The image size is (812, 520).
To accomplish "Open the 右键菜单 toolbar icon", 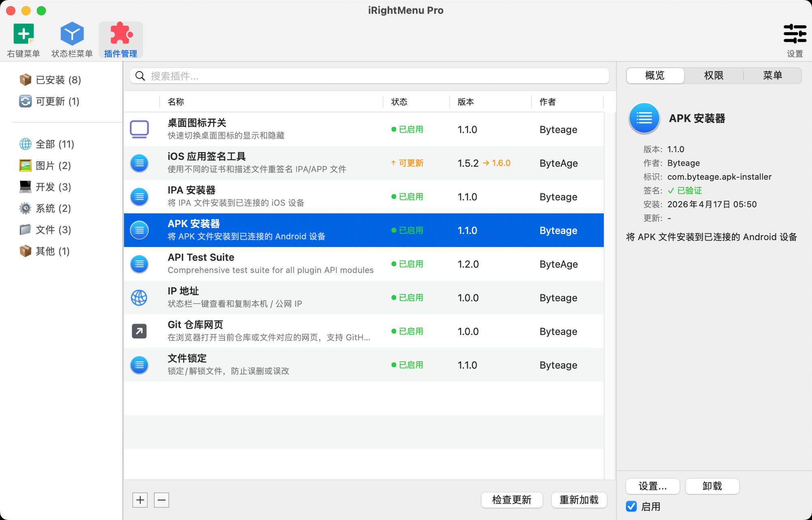I will (x=24, y=34).
